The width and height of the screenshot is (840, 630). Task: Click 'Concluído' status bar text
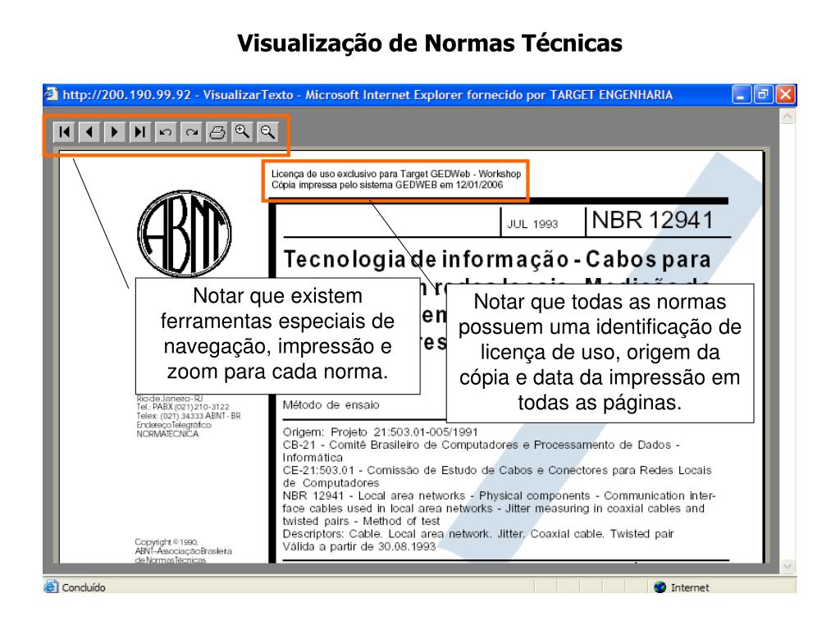tap(84, 587)
